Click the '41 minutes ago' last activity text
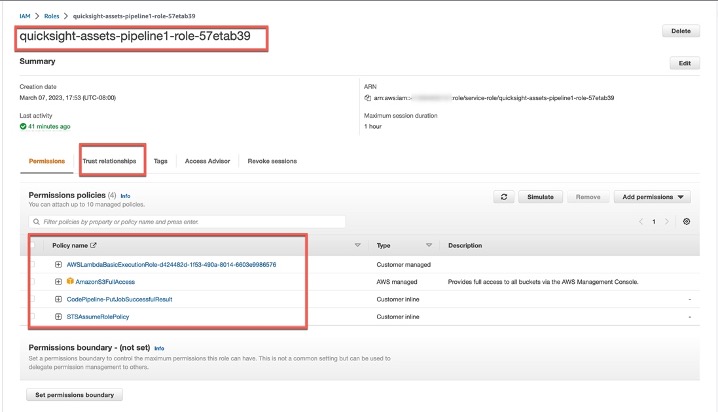The width and height of the screenshot is (718, 412). point(49,126)
